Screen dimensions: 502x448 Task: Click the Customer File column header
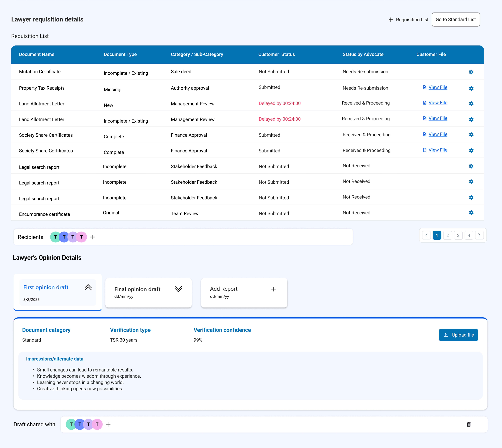[431, 54]
